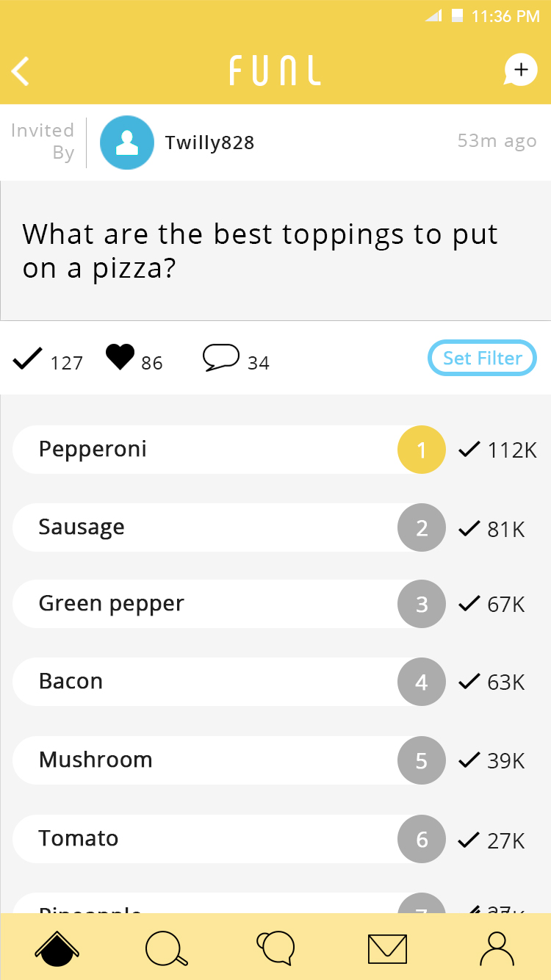This screenshot has width=551, height=980.
Task: Tap the heart likes icon
Action: click(x=120, y=358)
